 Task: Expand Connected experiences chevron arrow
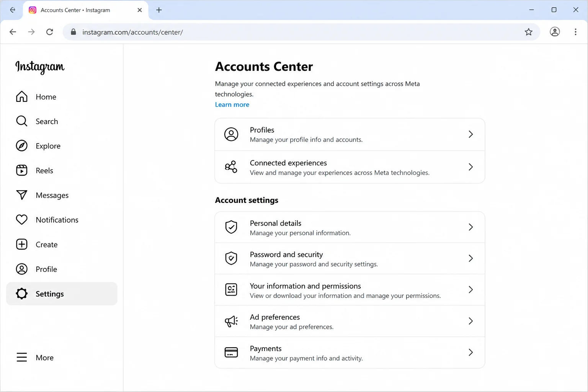coord(471,167)
